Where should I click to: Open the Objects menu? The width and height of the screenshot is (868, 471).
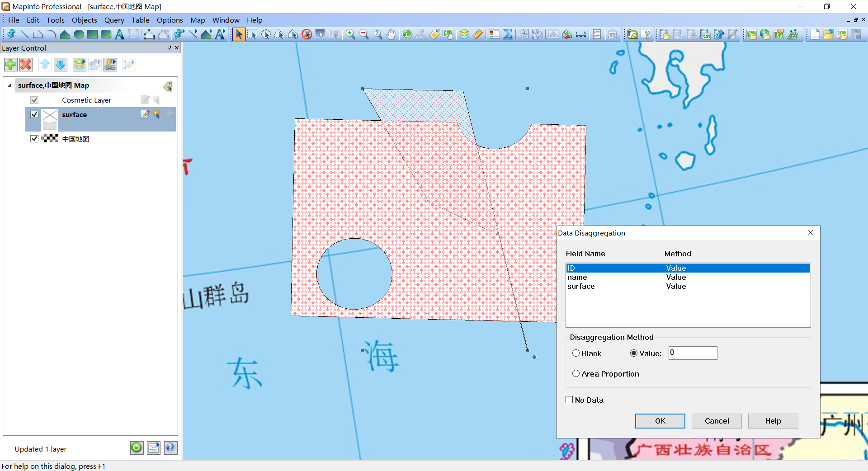coord(85,20)
